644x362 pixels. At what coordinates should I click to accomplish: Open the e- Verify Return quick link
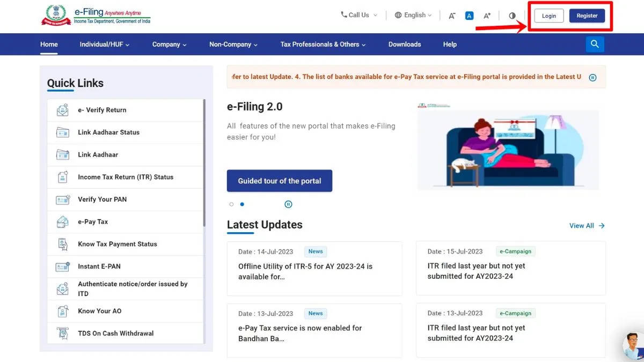tap(126, 110)
